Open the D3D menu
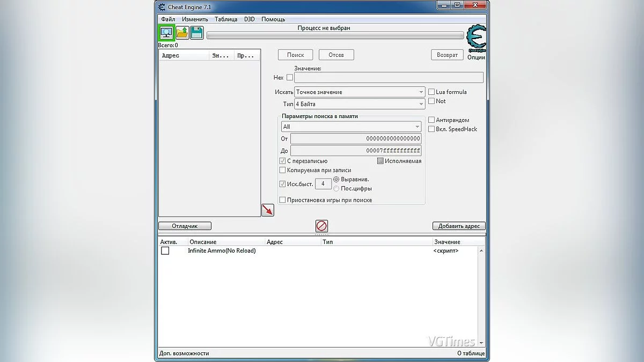The width and height of the screenshot is (644, 362). 249,19
